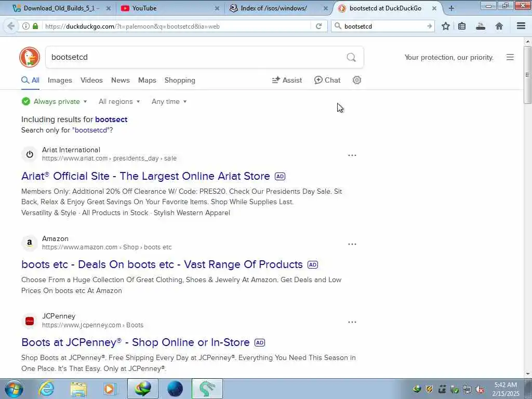The image size is (532, 399).
Task: Reload the current page
Action: point(318,26)
